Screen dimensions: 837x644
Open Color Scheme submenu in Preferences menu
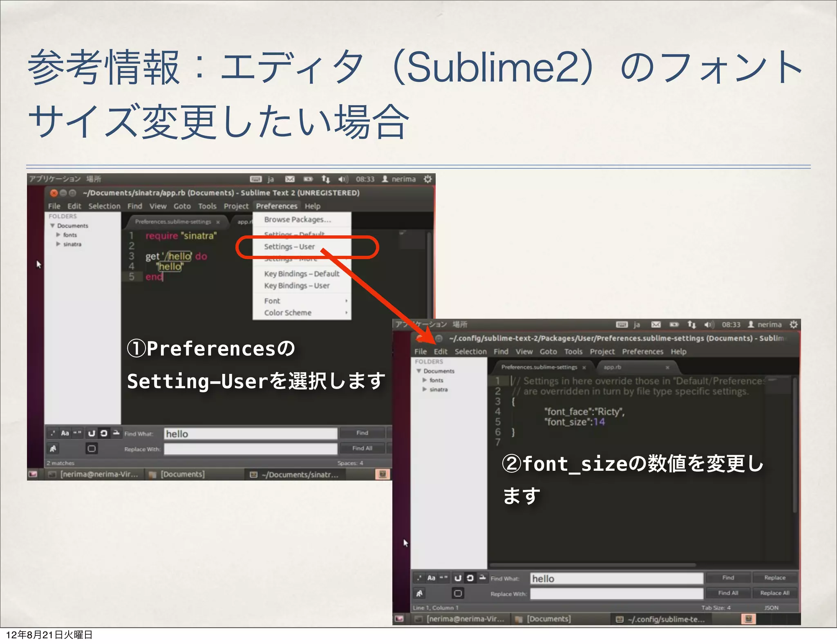coord(302,313)
